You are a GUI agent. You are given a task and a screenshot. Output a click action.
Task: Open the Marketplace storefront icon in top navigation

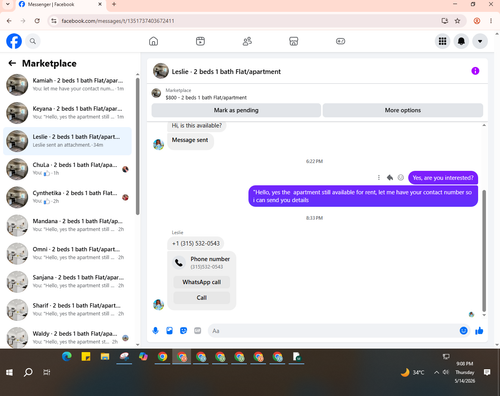pos(294,41)
